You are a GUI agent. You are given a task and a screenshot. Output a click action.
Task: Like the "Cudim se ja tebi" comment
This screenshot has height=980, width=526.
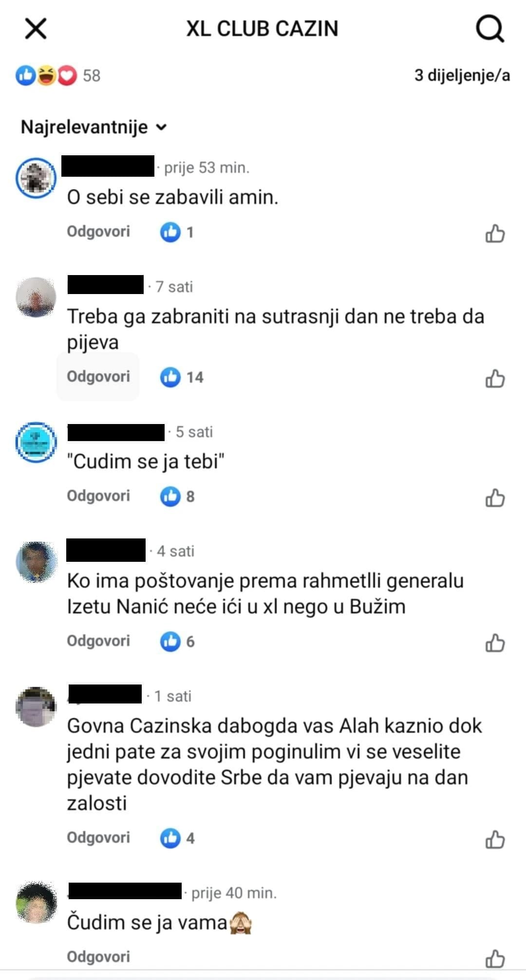click(x=495, y=498)
